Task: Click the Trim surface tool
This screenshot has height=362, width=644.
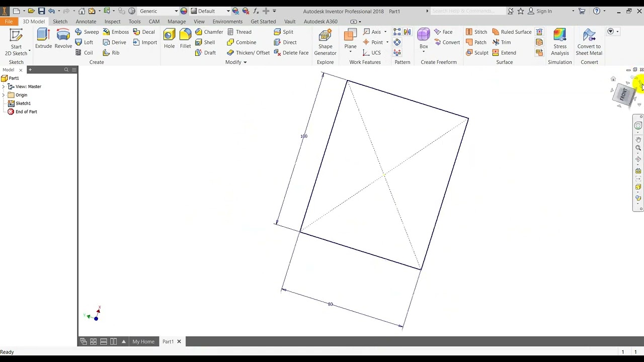Action: 501,42
